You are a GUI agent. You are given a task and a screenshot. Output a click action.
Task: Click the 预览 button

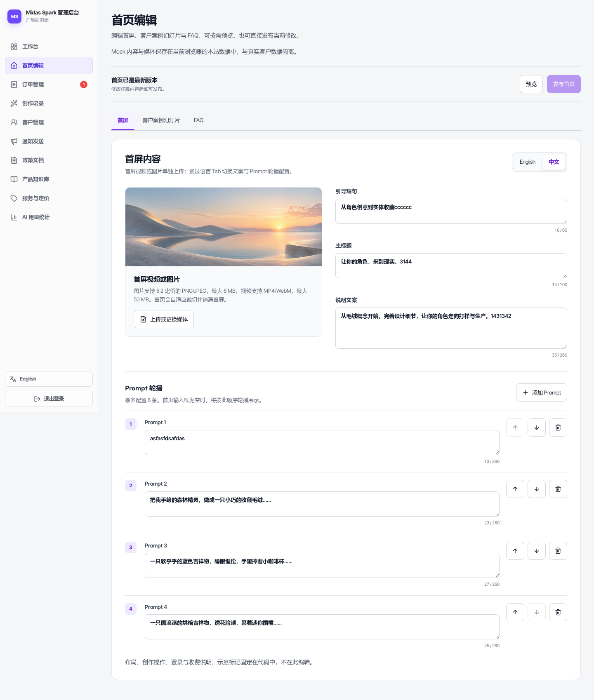pos(531,84)
